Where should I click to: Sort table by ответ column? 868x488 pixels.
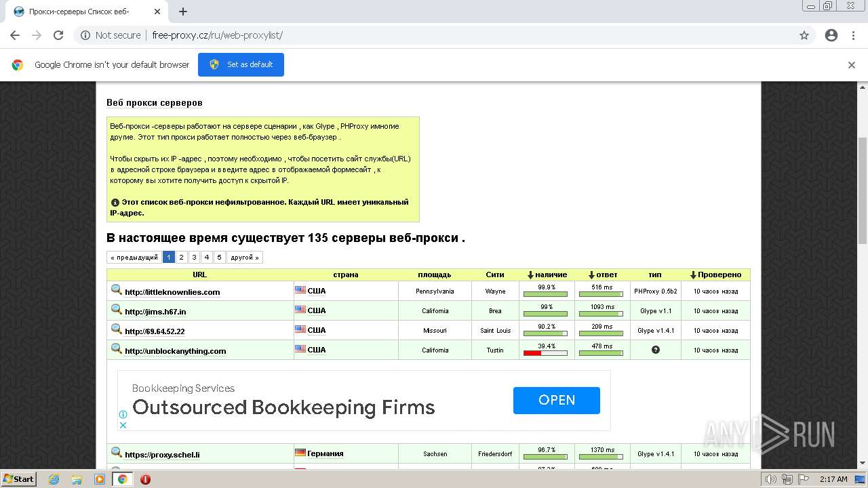click(x=602, y=274)
